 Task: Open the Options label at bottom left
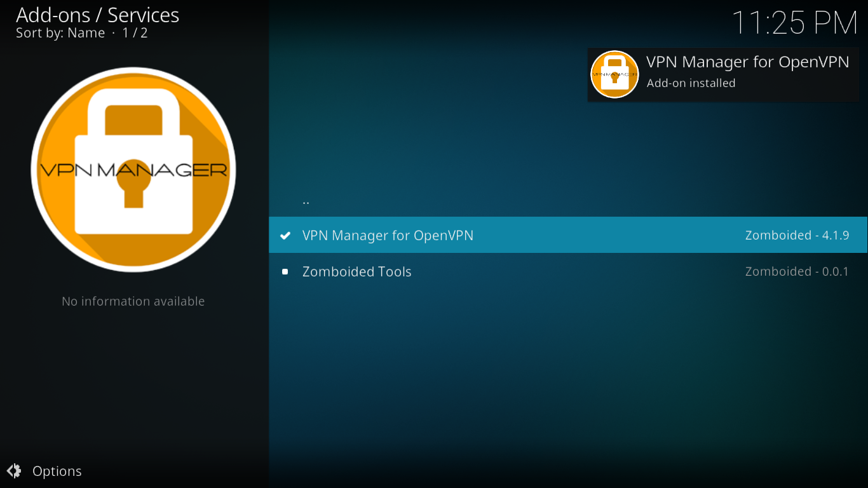coord(57,471)
